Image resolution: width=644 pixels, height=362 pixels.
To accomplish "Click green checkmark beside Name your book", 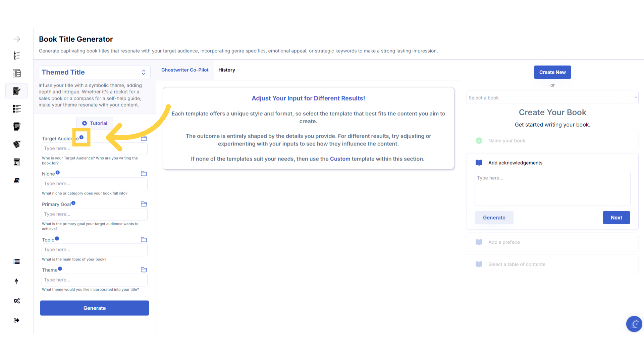I will (479, 141).
